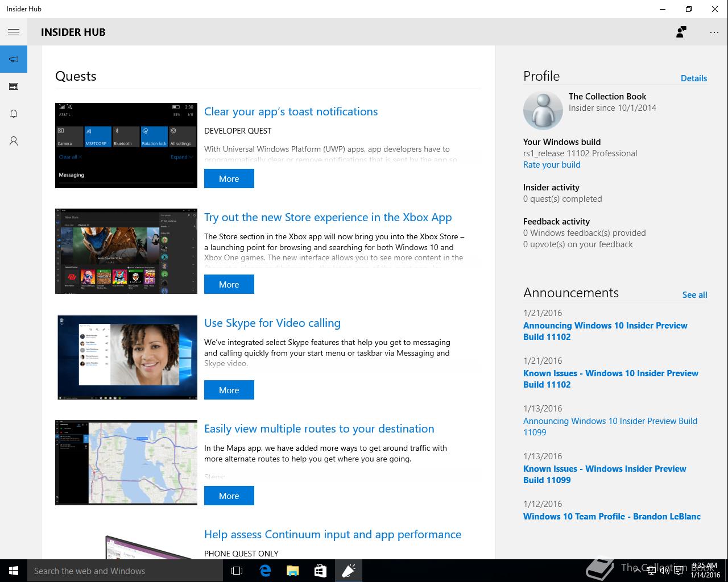Click the network tray icon
The image size is (728, 582).
[x=651, y=571]
